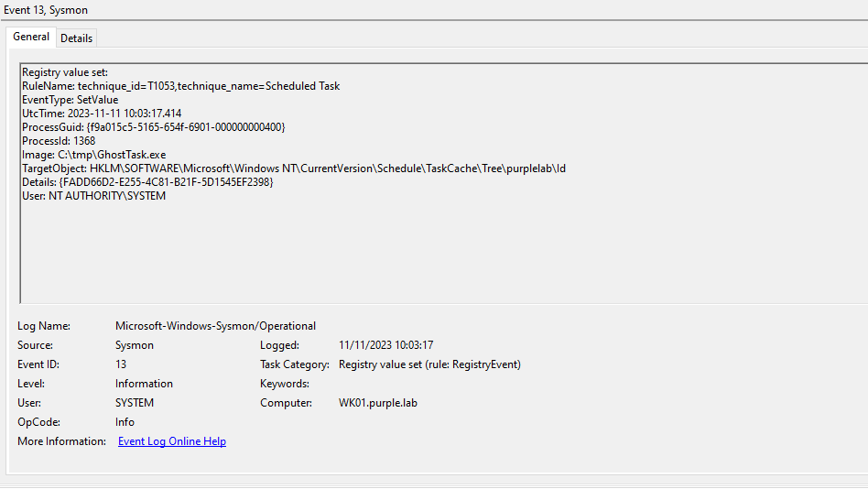The height and width of the screenshot is (489, 868).
Task: Click the ProcessGuid line in description
Action: click(x=153, y=127)
